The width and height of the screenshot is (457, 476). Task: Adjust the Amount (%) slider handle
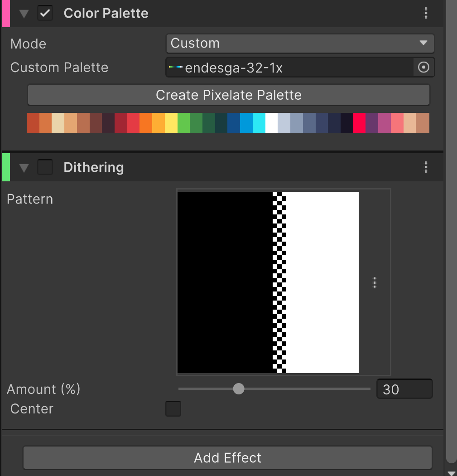[x=239, y=389]
